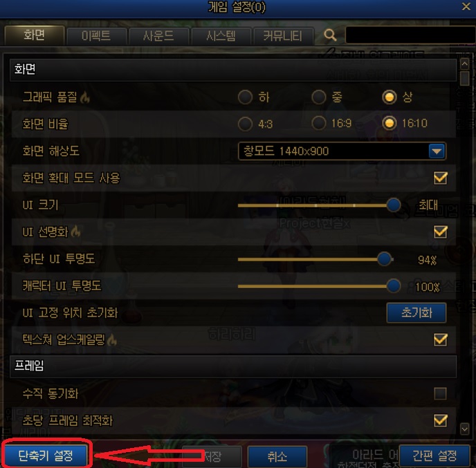Click flame icon beside UI 선명화
Screen dimensions: 476x468
(75, 232)
